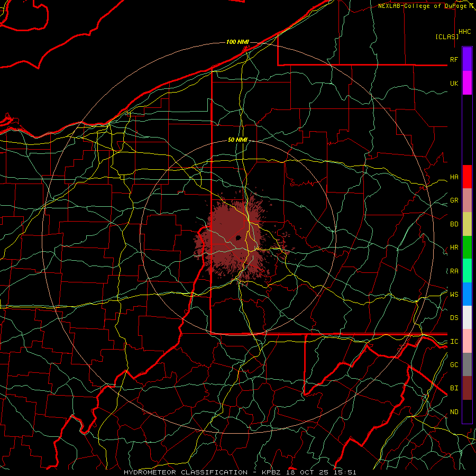Click the HR green legend swatch
The width and height of the screenshot is (476, 476).
[x=467, y=248]
